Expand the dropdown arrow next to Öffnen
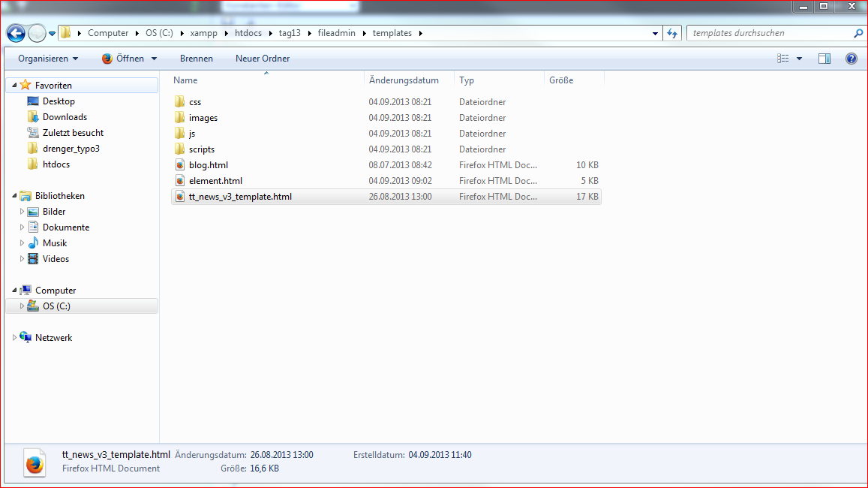Image resolution: width=868 pixels, height=488 pixels. tap(154, 59)
